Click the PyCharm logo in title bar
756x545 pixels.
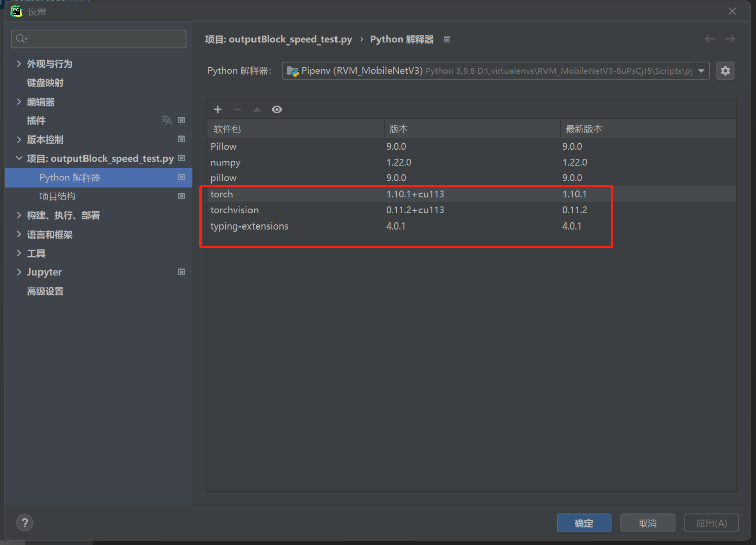point(16,11)
